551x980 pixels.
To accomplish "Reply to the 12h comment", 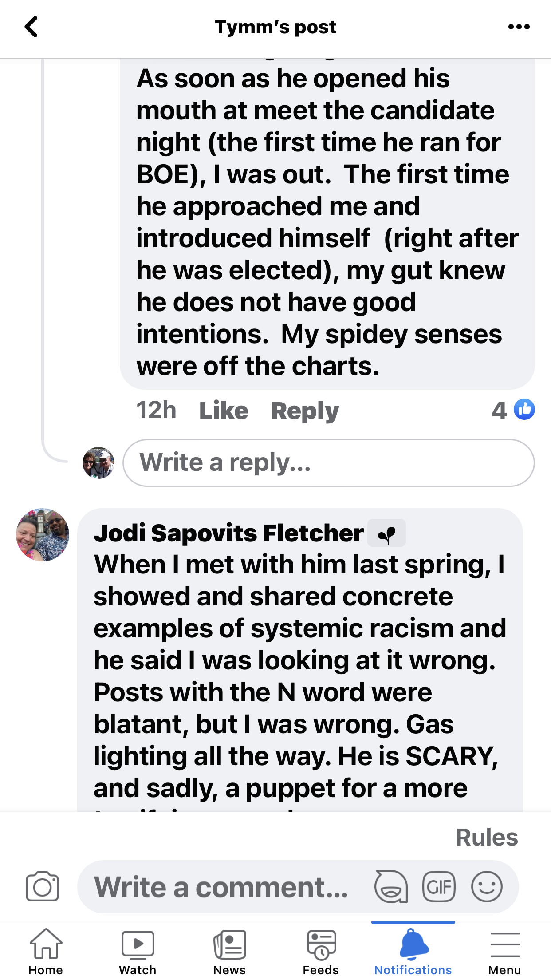I will pyautogui.click(x=305, y=411).
